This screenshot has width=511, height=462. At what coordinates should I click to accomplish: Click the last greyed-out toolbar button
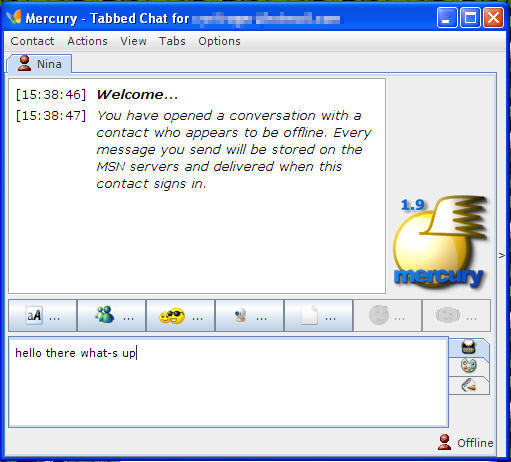456,315
